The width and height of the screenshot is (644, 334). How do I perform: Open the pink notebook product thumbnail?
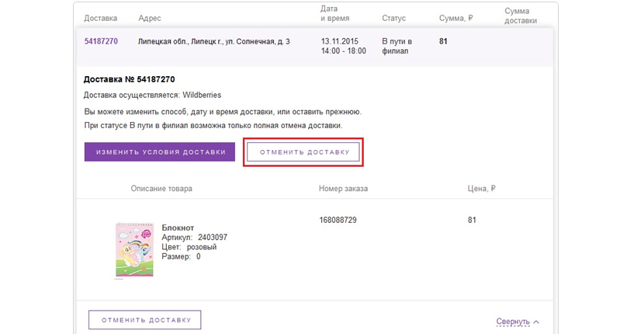click(135, 251)
